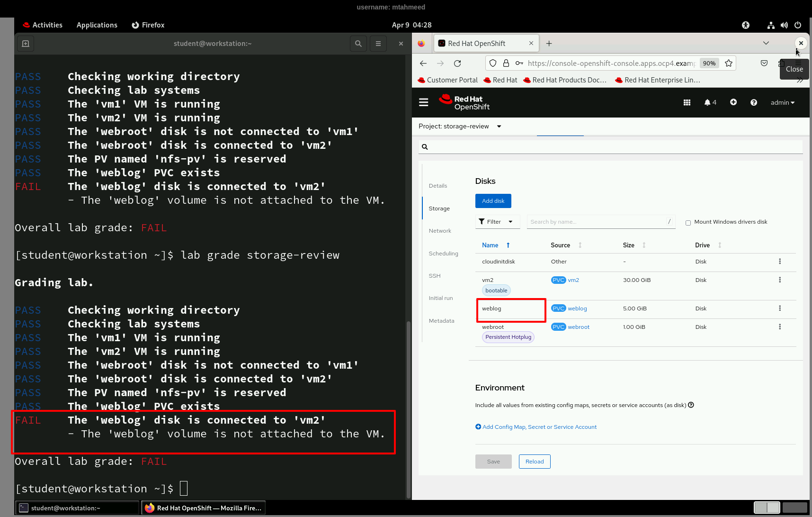Open the weblog PVC link
Image resolution: width=812 pixels, height=517 pixels.
(x=577, y=308)
